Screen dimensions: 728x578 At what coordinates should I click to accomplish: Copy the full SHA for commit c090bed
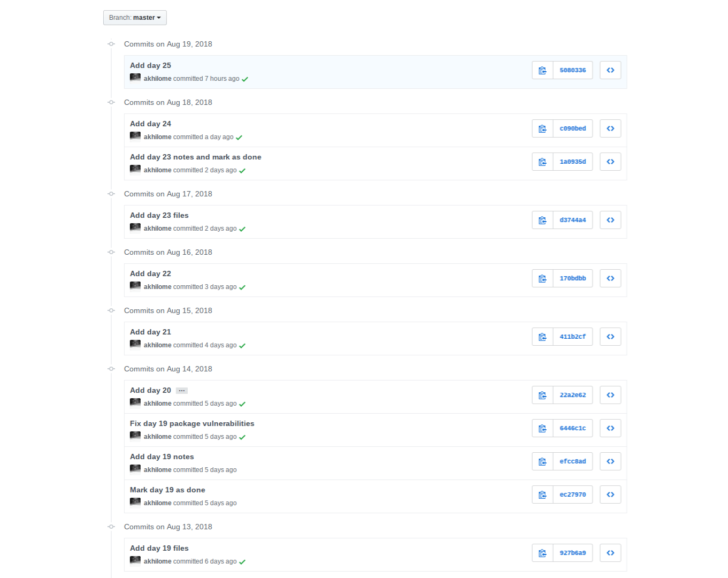[542, 128]
